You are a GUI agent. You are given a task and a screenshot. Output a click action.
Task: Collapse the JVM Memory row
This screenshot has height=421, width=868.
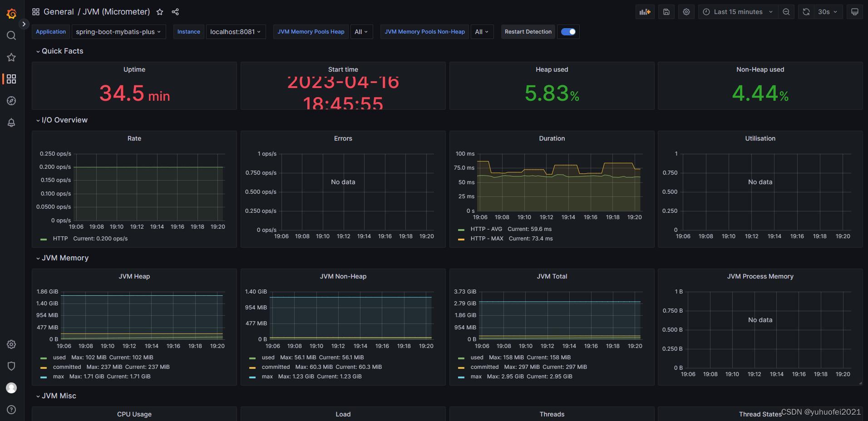click(x=62, y=258)
